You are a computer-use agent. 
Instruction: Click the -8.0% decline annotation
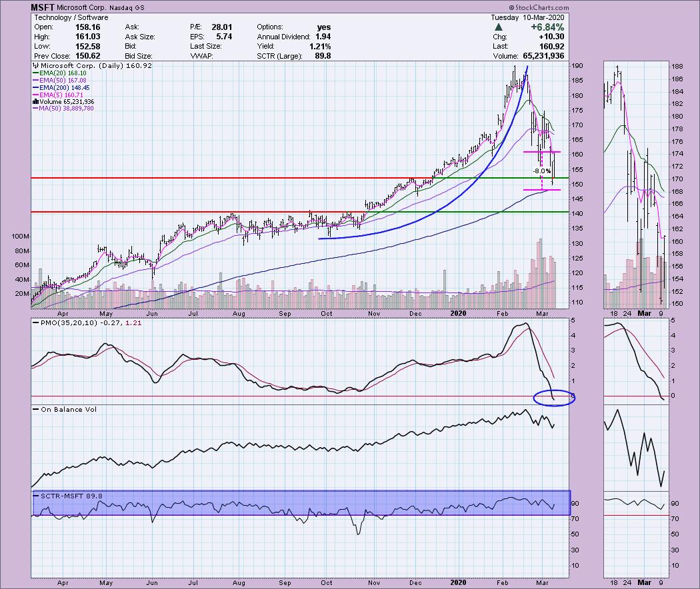coord(542,171)
